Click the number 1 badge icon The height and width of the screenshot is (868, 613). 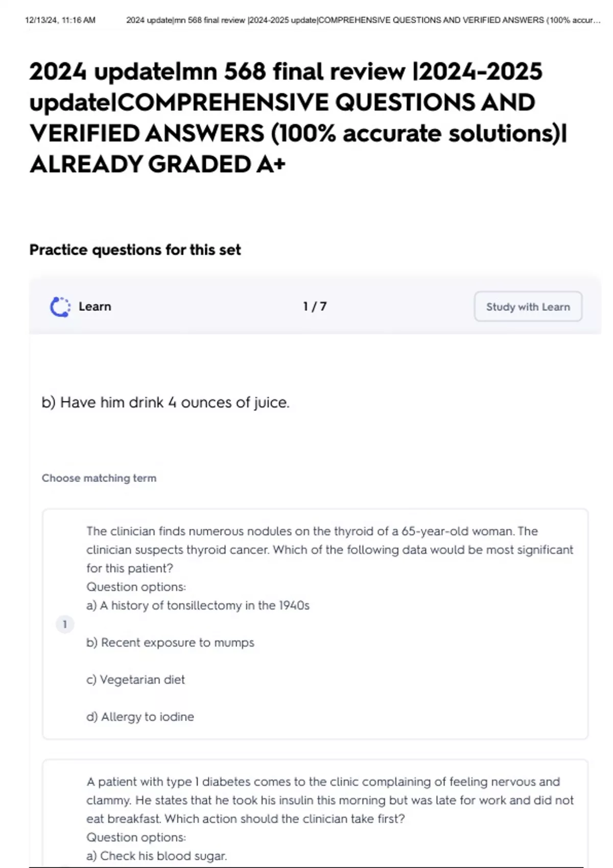65,624
